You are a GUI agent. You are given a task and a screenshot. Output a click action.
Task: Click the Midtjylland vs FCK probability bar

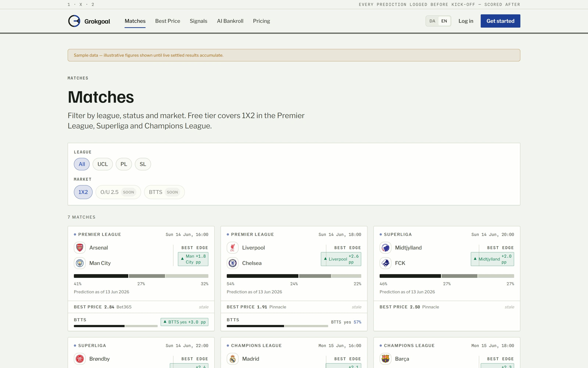tap(447, 276)
